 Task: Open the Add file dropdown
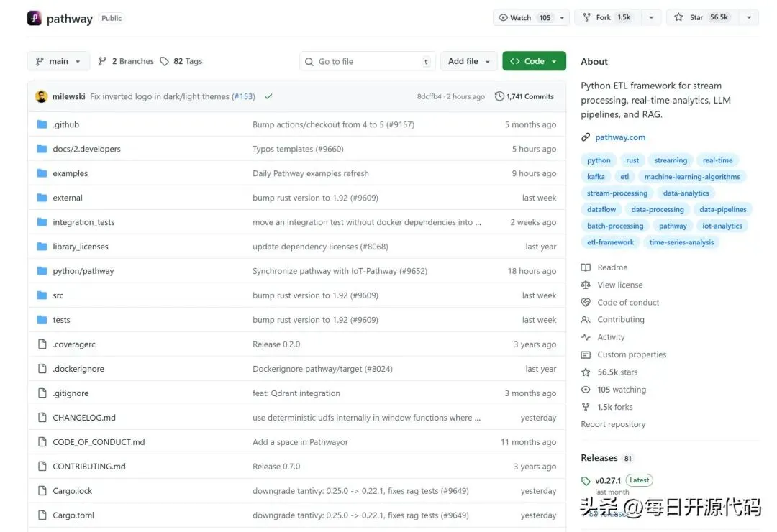[x=469, y=61]
